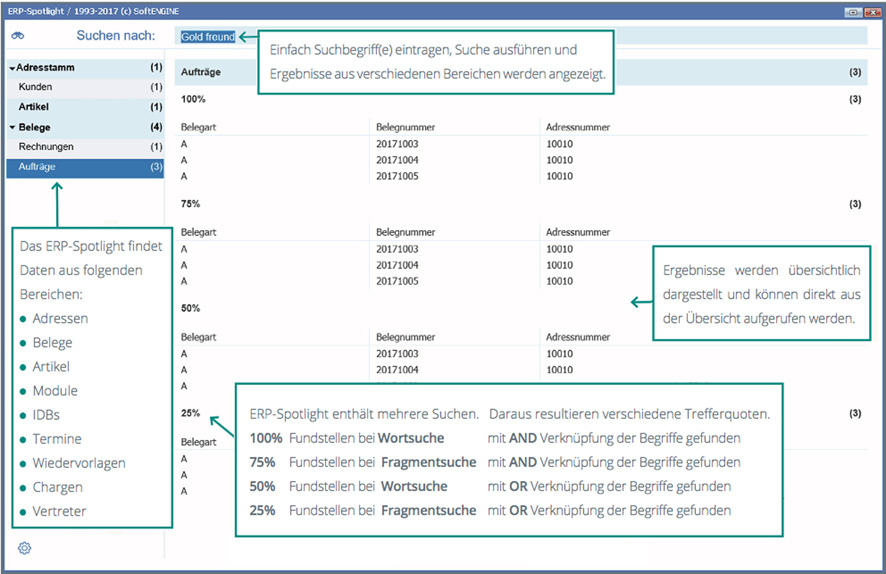Click Adressnummer column header in 100% group

tap(578, 127)
